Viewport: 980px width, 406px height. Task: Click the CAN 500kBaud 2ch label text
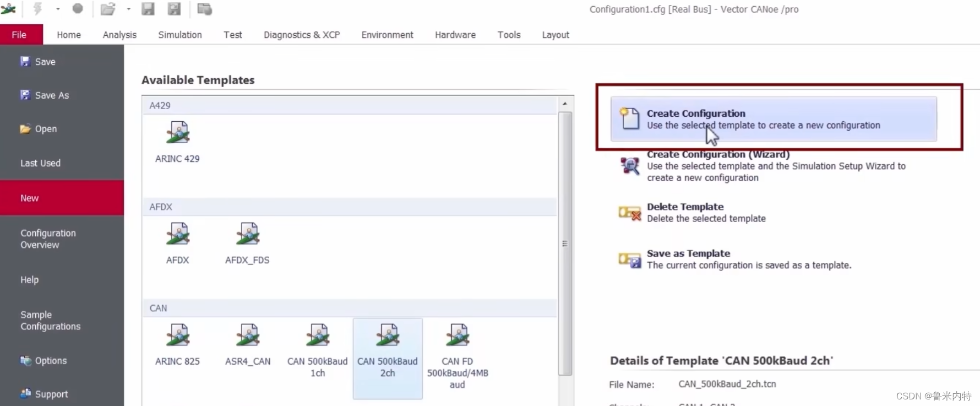click(x=388, y=367)
